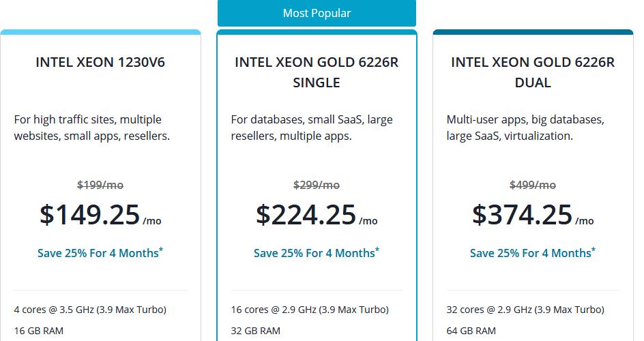
Task: Click Save 25% For 4 Months under Dual plan
Action: 533,253
